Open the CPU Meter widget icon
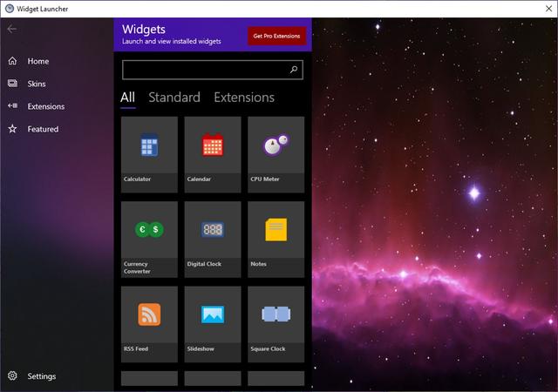This screenshot has width=558, height=392. point(276,145)
